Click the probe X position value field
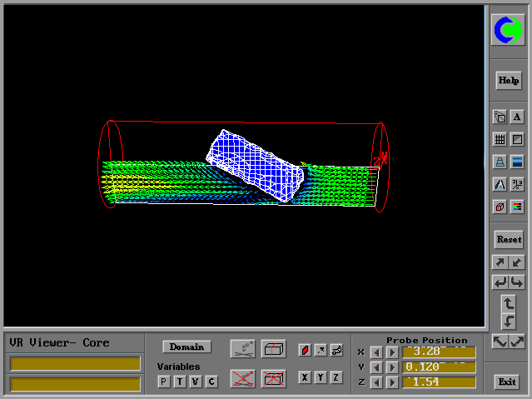This screenshot has width=532, height=399. coord(439,352)
